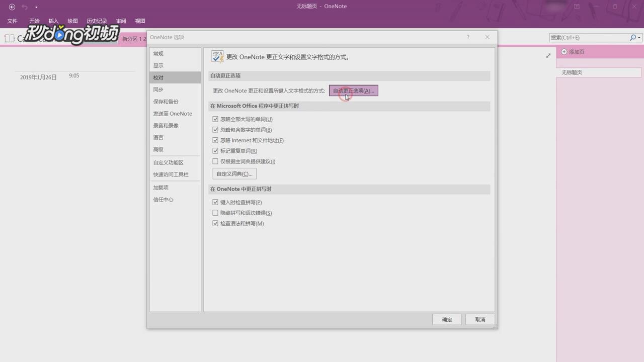Select 快速访问工具栏 category
644x362 pixels.
175,174
